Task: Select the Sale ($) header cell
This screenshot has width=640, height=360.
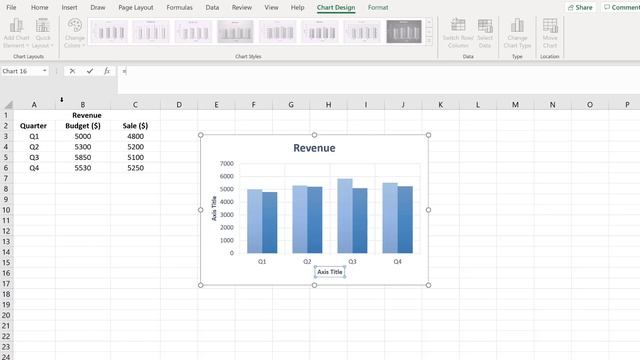Action: [135, 126]
